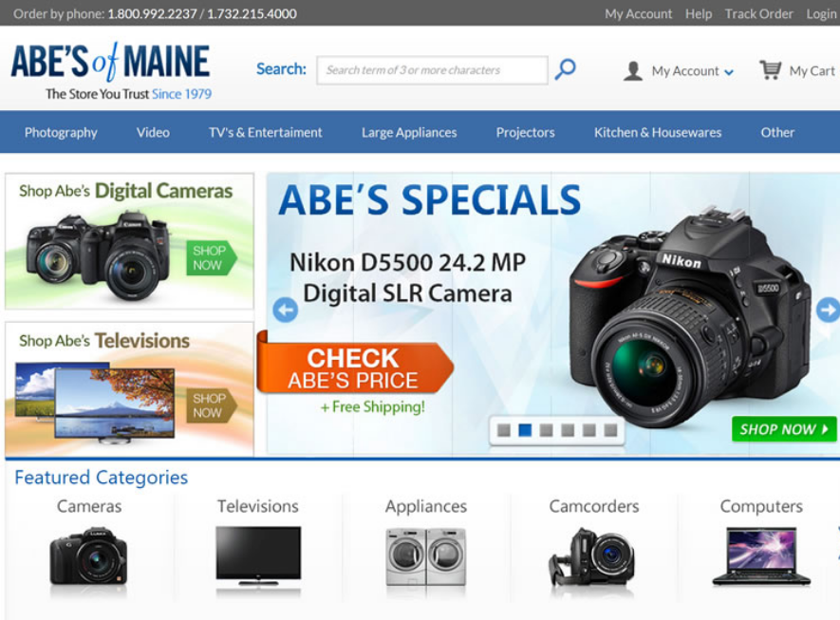The width and height of the screenshot is (840, 620).
Task: Click Shop Now on Digital Cameras promo
Action: click(211, 257)
